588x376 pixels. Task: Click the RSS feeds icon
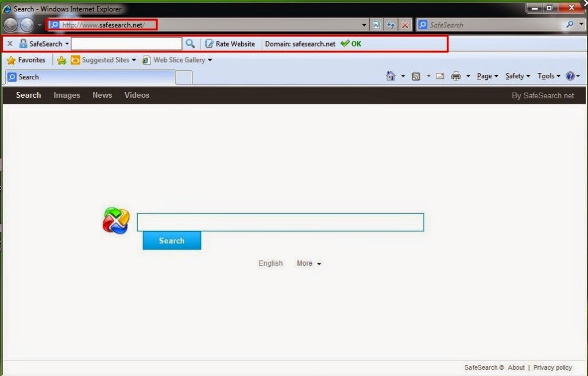pyautogui.click(x=416, y=75)
